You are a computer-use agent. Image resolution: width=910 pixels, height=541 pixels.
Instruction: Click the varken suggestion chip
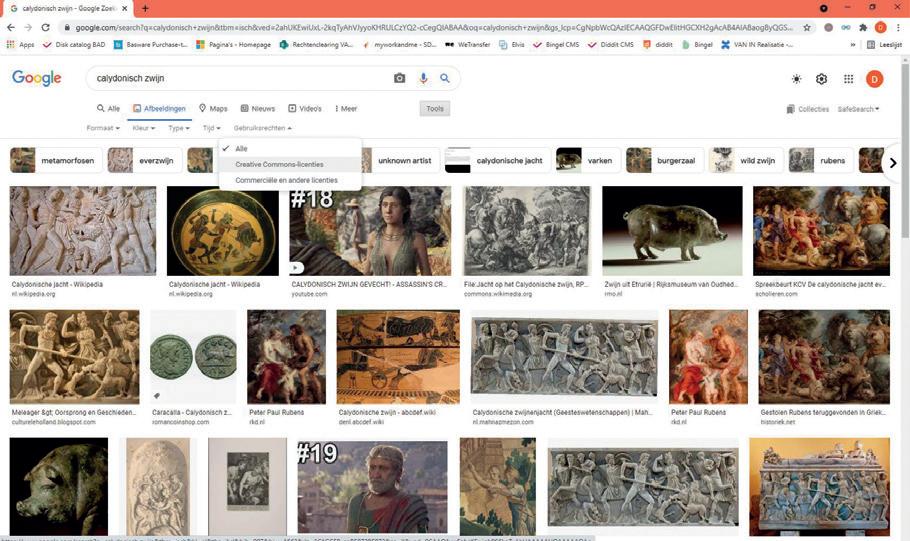click(x=588, y=160)
